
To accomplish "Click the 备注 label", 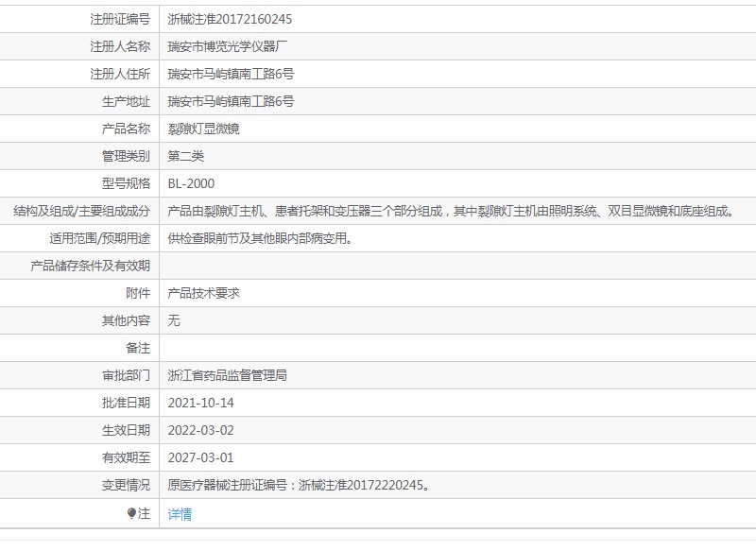I will click(x=138, y=348).
